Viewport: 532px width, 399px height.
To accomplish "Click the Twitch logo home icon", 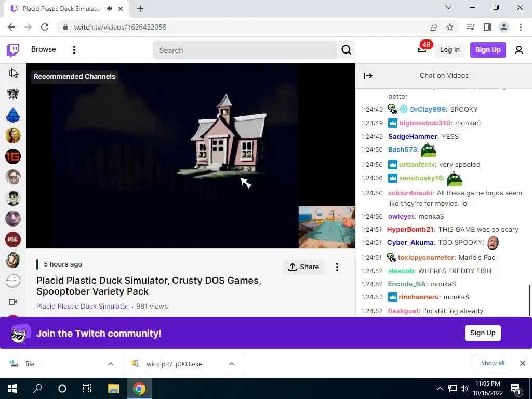I will click(x=13, y=50).
